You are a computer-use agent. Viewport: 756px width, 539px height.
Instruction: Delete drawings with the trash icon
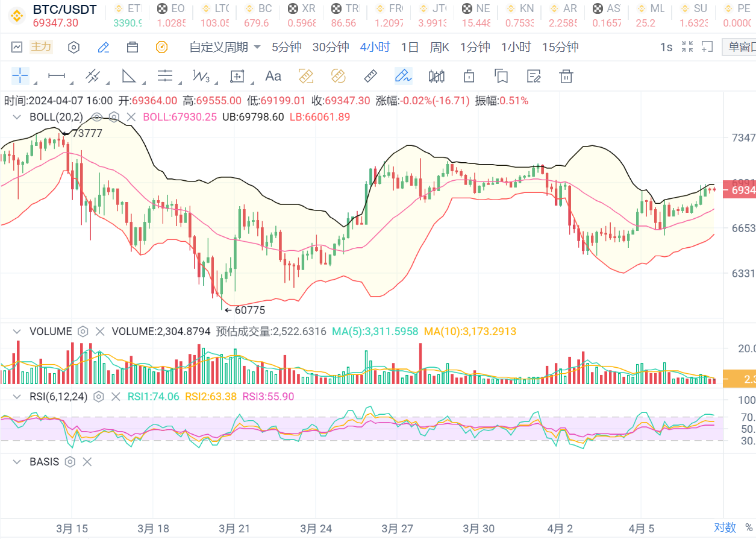coord(566,76)
